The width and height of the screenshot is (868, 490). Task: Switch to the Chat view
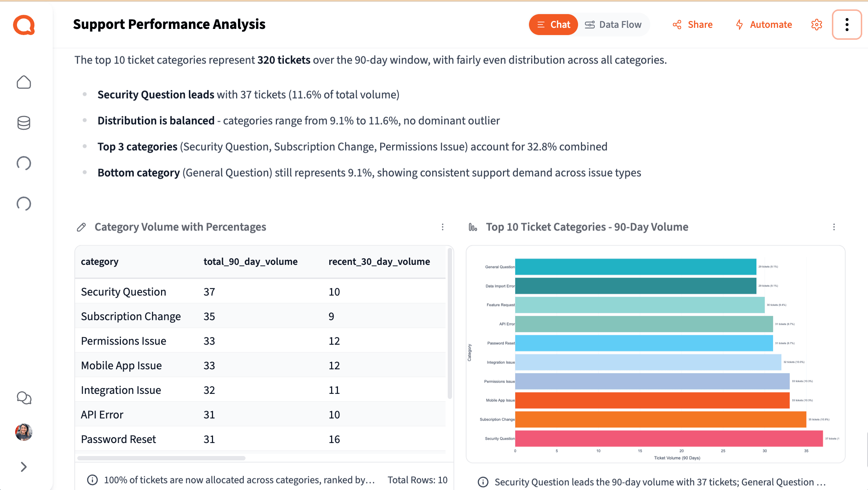(x=553, y=25)
